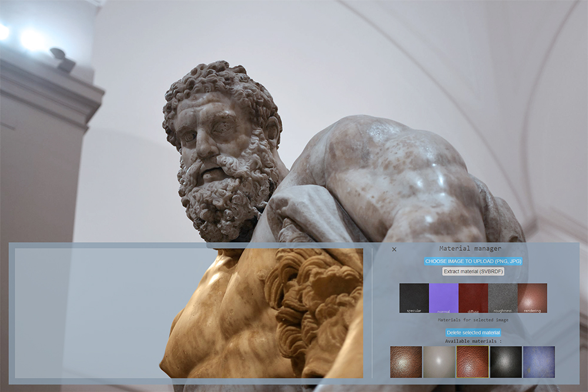Click the Available materials label
The image size is (588, 392).
(473, 341)
